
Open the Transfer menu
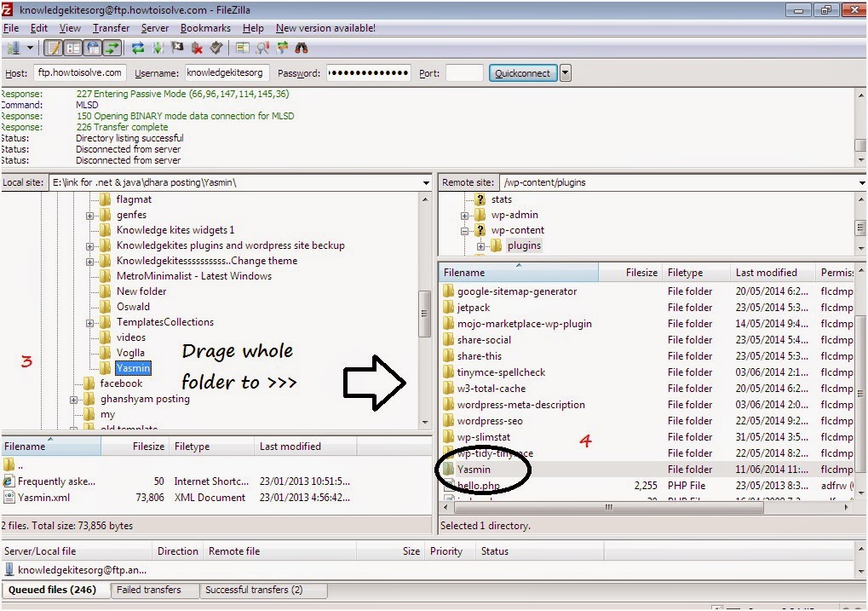pyautogui.click(x=111, y=28)
